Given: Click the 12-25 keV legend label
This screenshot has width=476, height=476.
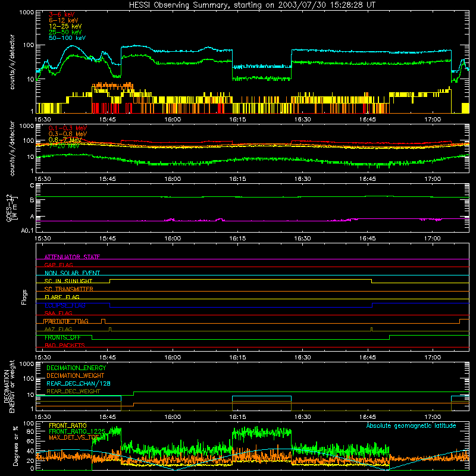Looking at the screenshot, I should click(65, 26).
